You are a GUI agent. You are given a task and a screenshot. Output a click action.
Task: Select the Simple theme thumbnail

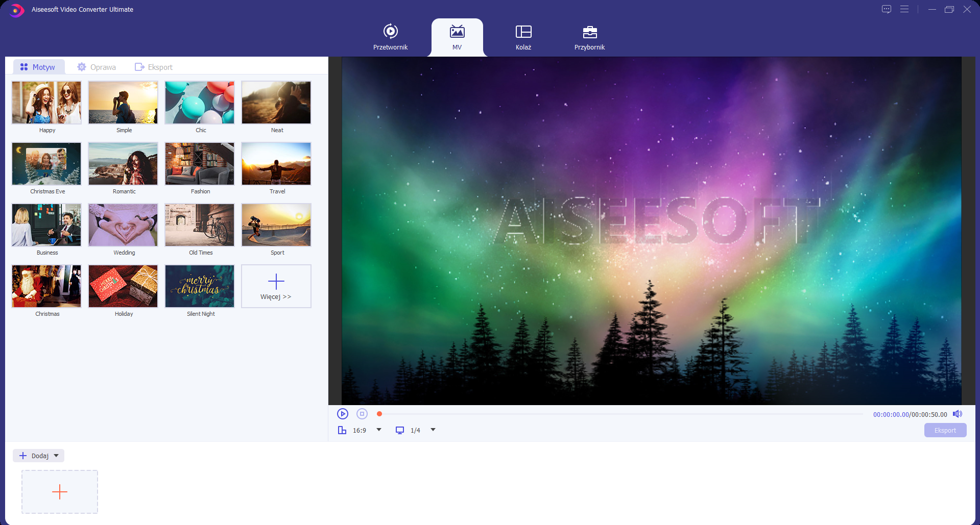[123, 103]
